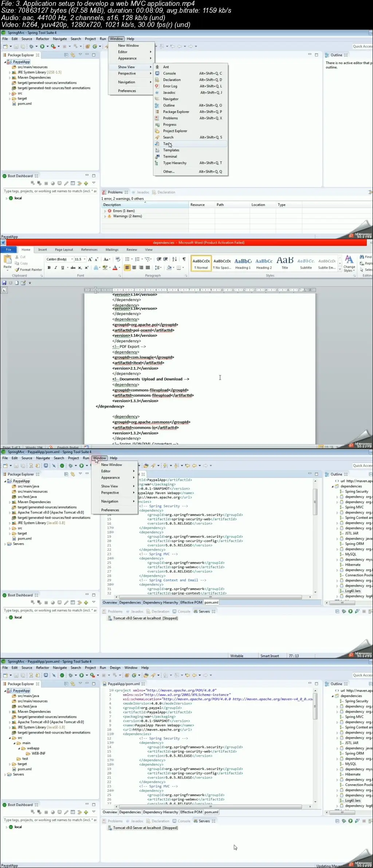Click Quick Access field in top STS frame
This screenshot has height=868, width=373.
pyautogui.click(x=362, y=46)
